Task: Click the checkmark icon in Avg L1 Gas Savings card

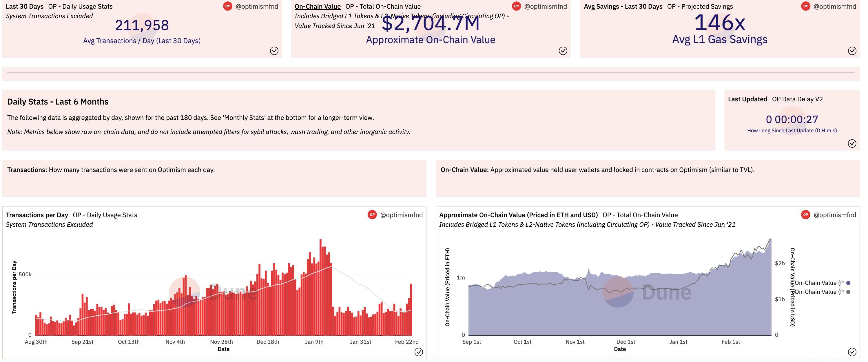Action: pyautogui.click(x=852, y=51)
